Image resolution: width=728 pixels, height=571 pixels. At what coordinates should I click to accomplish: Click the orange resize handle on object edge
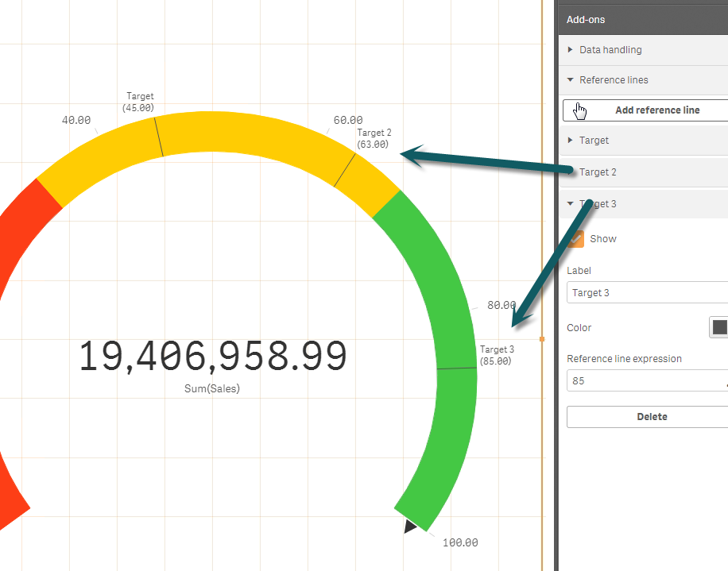[542, 339]
